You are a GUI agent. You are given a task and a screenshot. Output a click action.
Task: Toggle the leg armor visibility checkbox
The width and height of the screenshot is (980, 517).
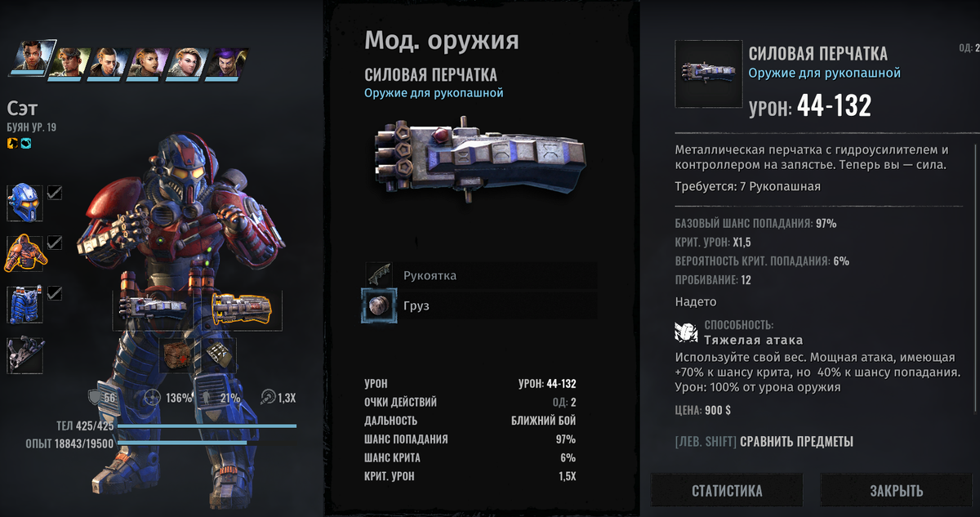55,293
